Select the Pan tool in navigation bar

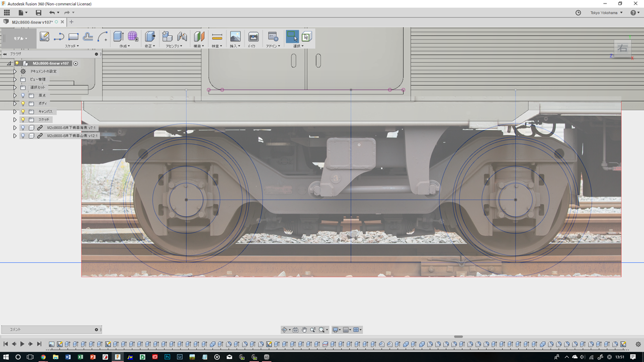[x=304, y=330]
